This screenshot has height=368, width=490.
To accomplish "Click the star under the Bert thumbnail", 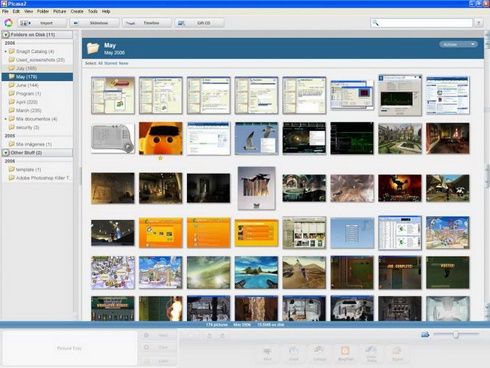I will pos(160,158).
